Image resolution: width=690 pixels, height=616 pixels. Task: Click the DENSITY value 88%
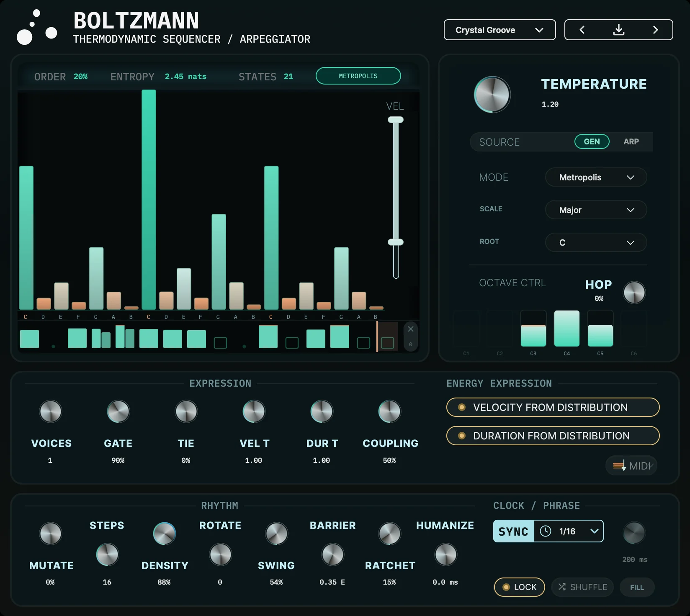(164, 582)
